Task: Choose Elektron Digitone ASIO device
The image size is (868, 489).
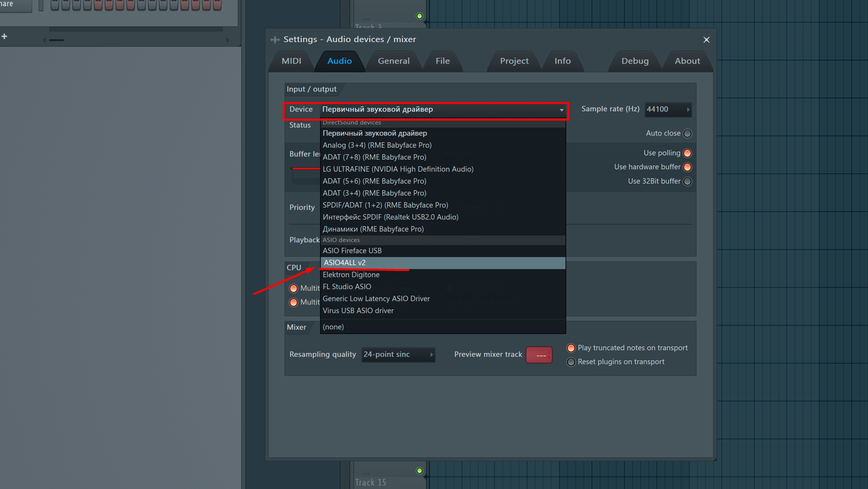Action: [443, 275]
